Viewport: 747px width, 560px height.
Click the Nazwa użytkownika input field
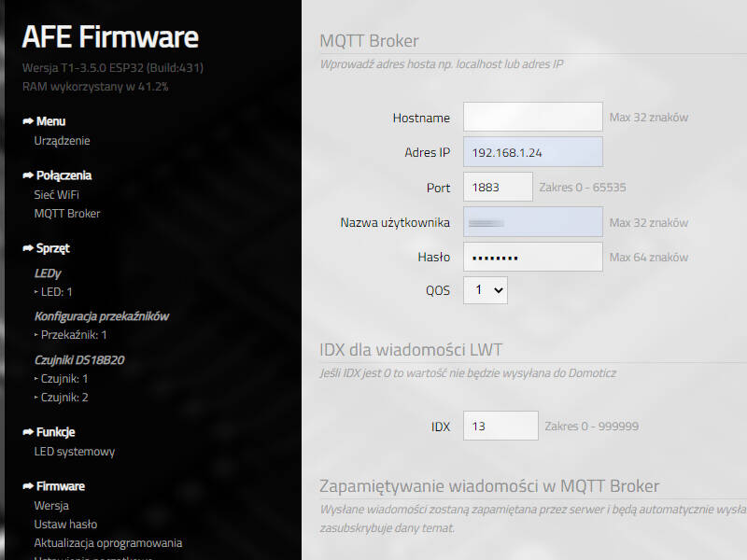pos(533,222)
